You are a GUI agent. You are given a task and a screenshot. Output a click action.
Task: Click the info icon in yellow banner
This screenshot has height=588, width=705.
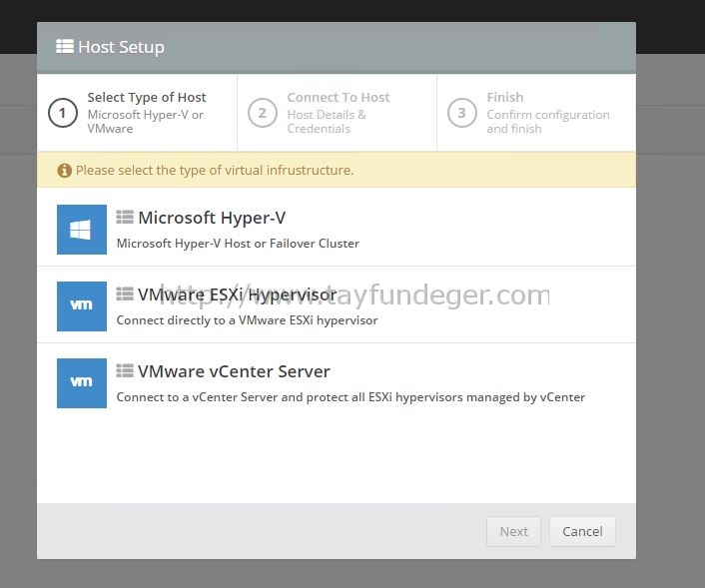64,171
